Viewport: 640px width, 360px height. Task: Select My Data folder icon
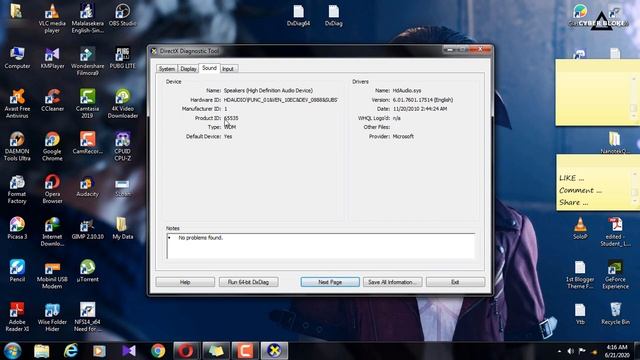click(122, 229)
